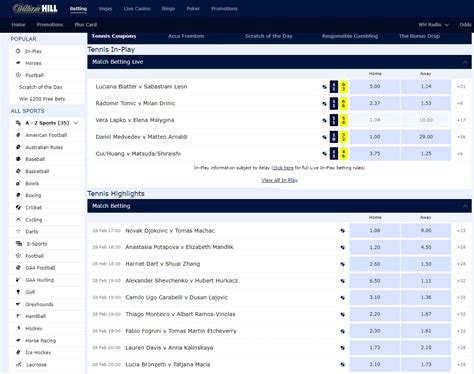
Task: Click the Australian Rules sport icon
Action: tap(18, 147)
